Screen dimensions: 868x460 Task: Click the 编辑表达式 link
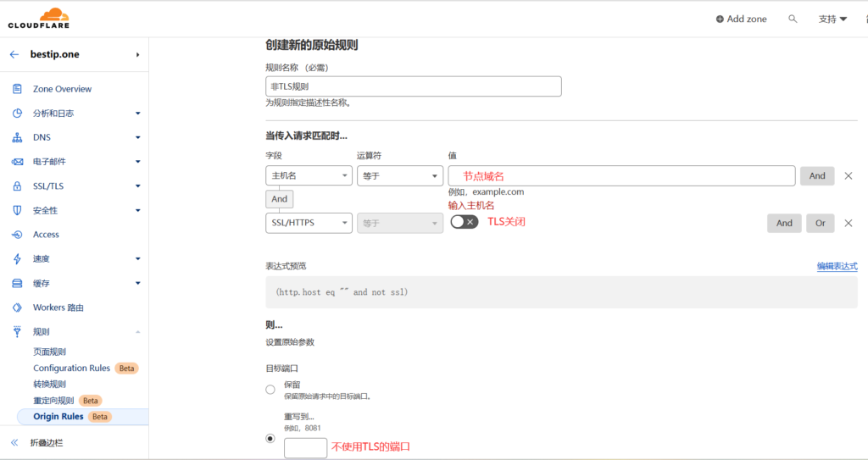[837, 266]
